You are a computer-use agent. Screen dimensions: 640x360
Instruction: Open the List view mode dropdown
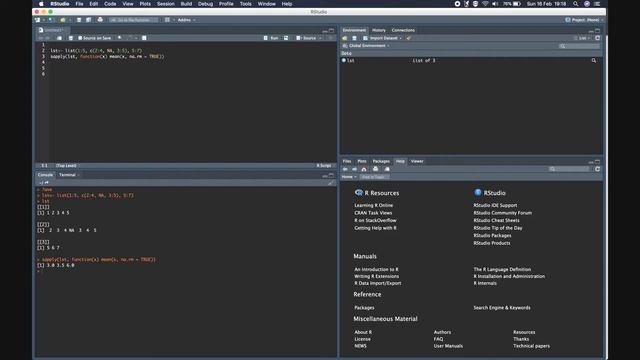582,38
